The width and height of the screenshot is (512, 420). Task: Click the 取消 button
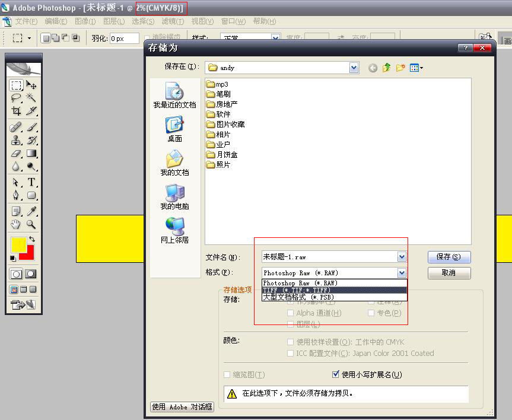pos(449,273)
